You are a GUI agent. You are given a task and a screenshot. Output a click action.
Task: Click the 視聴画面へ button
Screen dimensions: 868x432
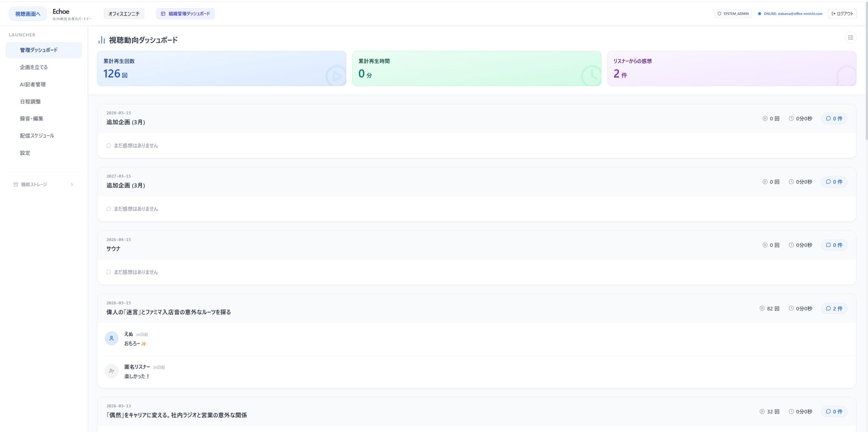pyautogui.click(x=27, y=14)
